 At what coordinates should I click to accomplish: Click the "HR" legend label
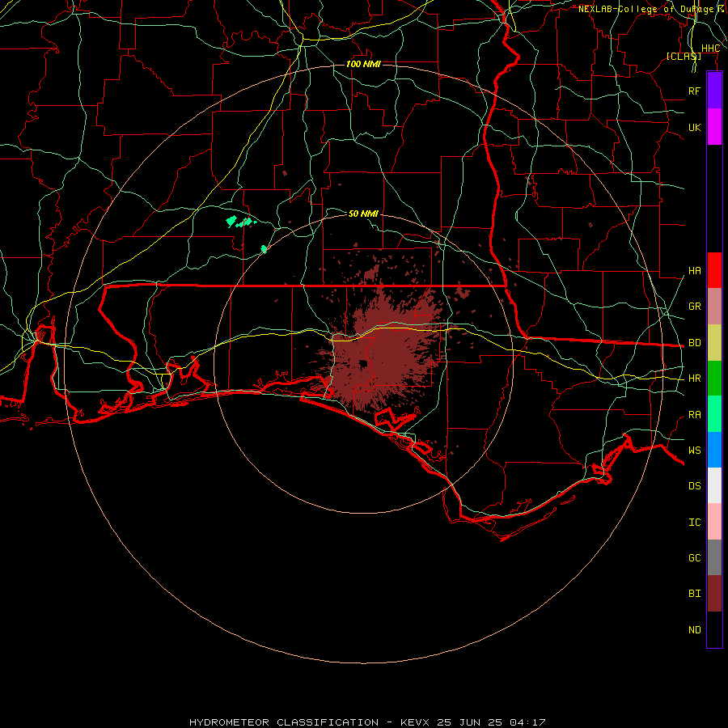(694, 379)
